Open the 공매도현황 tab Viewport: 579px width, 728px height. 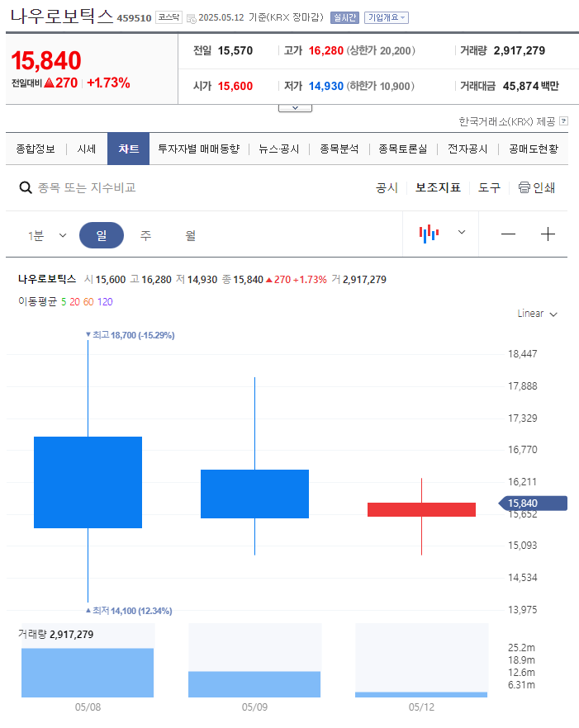[534, 149]
